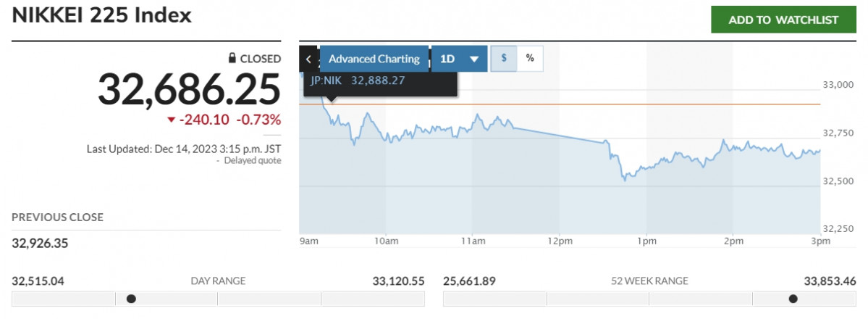Switch chart to percent mode

pos(530,58)
